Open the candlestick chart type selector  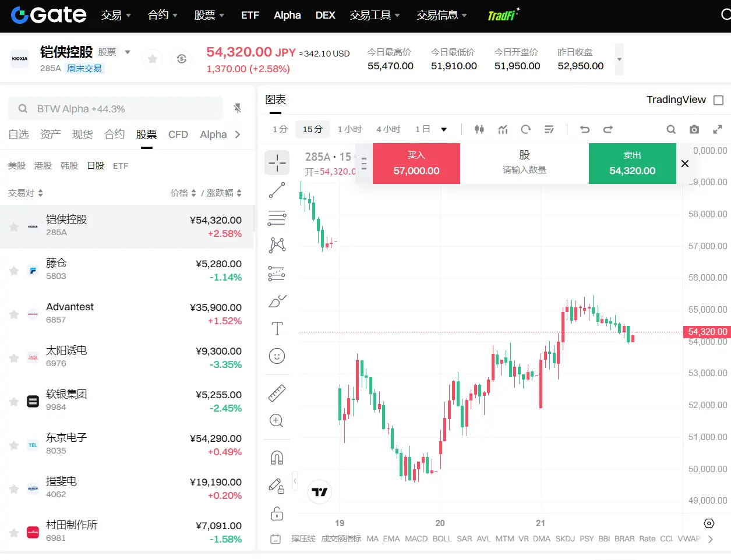tap(479, 129)
